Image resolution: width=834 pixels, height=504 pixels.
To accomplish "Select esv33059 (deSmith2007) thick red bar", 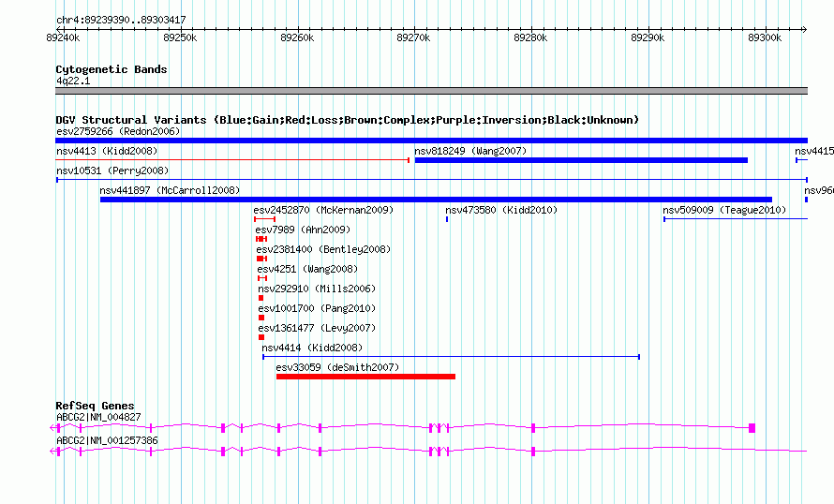I will point(366,377).
